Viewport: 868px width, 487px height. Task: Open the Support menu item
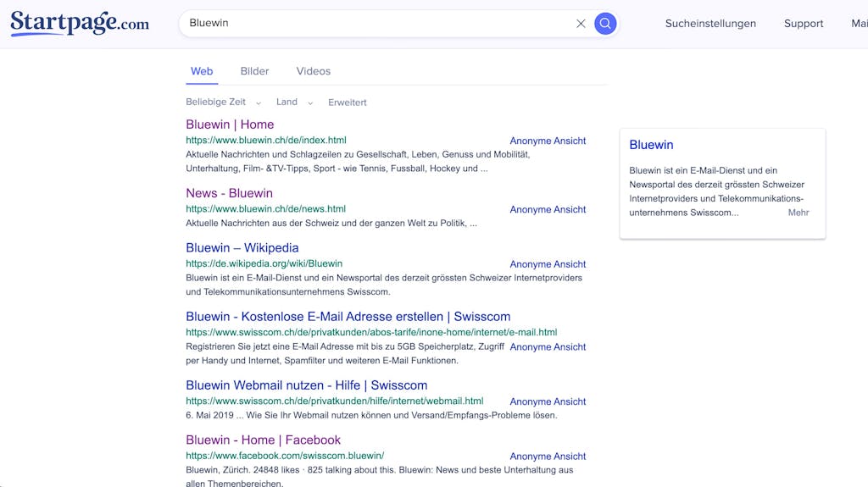(x=804, y=23)
